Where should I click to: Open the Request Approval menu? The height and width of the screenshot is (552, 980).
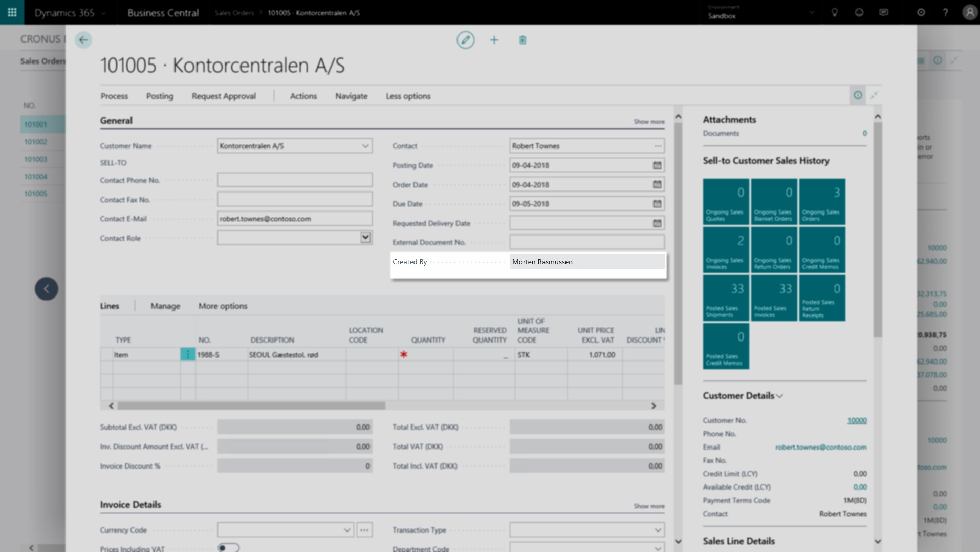point(224,96)
